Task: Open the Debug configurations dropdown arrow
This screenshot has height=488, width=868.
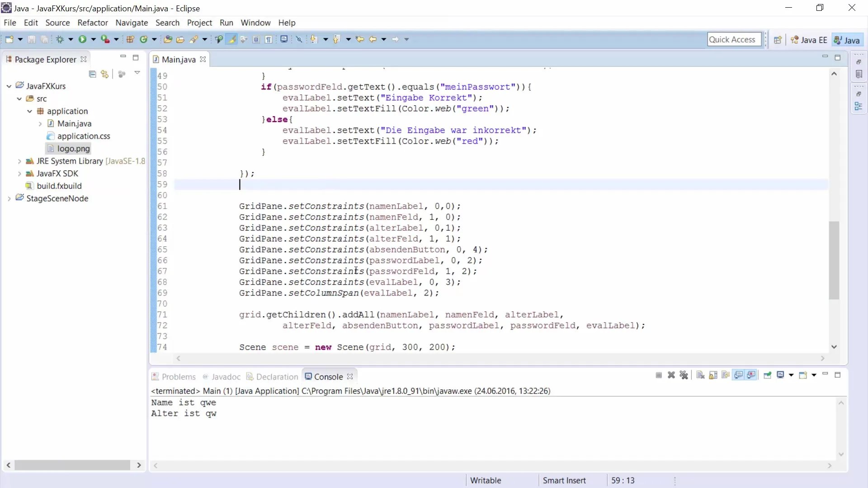Action: (71, 39)
